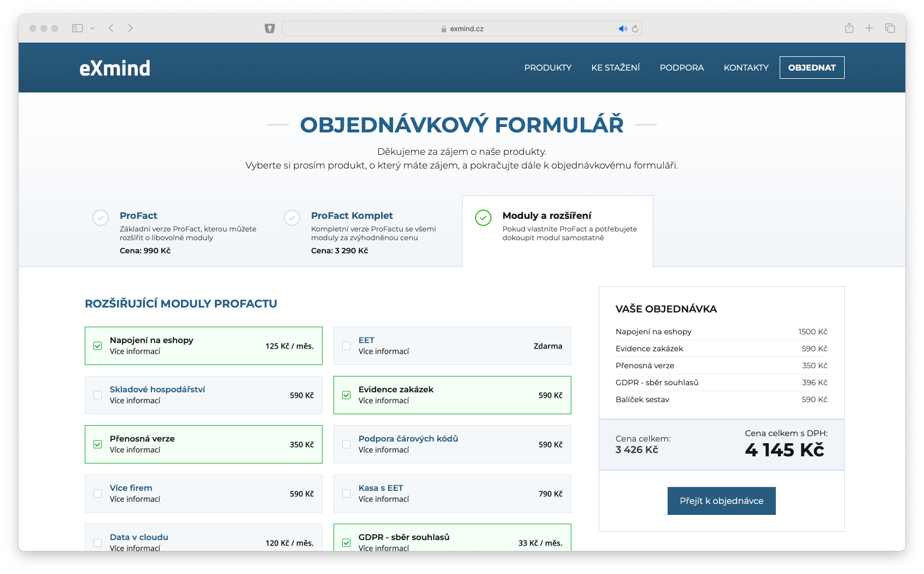Viewport: 924px width, 574px height.
Task: Click the Zdarma price label for EET
Action: coord(548,346)
